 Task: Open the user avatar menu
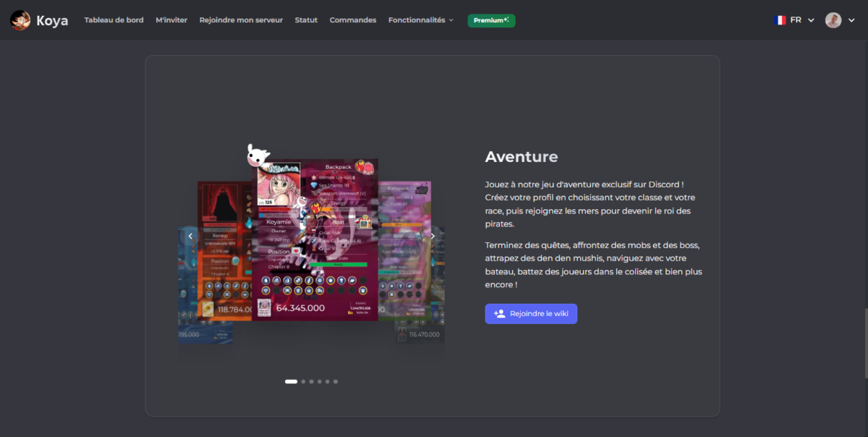click(x=833, y=20)
